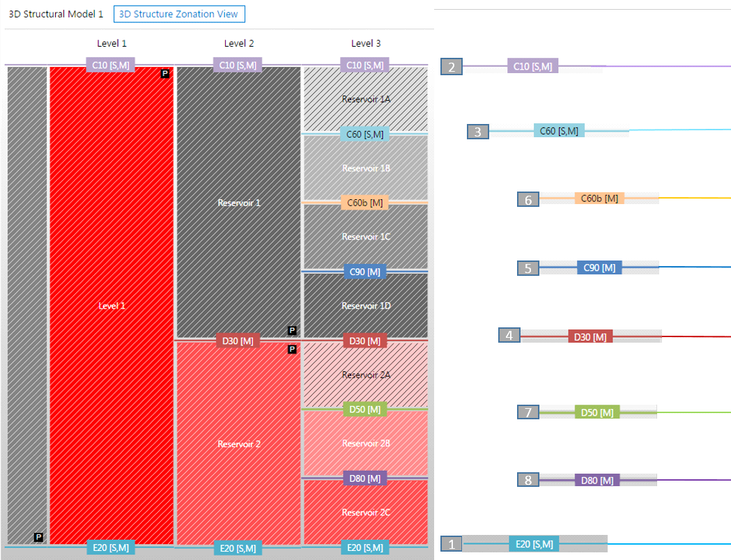Viewport: 731px width, 560px height.
Task: Click the number 4 badge beside D30 horizon
Action: tap(509, 336)
